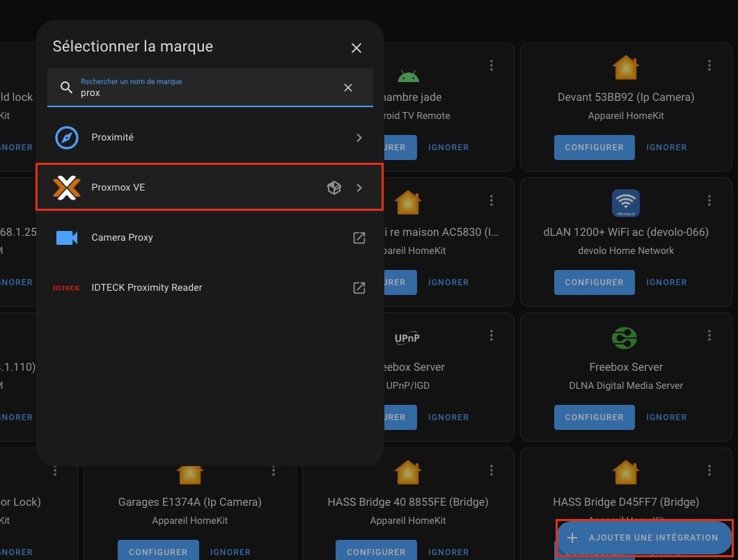Open the dLAN 1200+ WiFi ac card's menu
This screenshot has width=738, height=560.
point(709,200)
